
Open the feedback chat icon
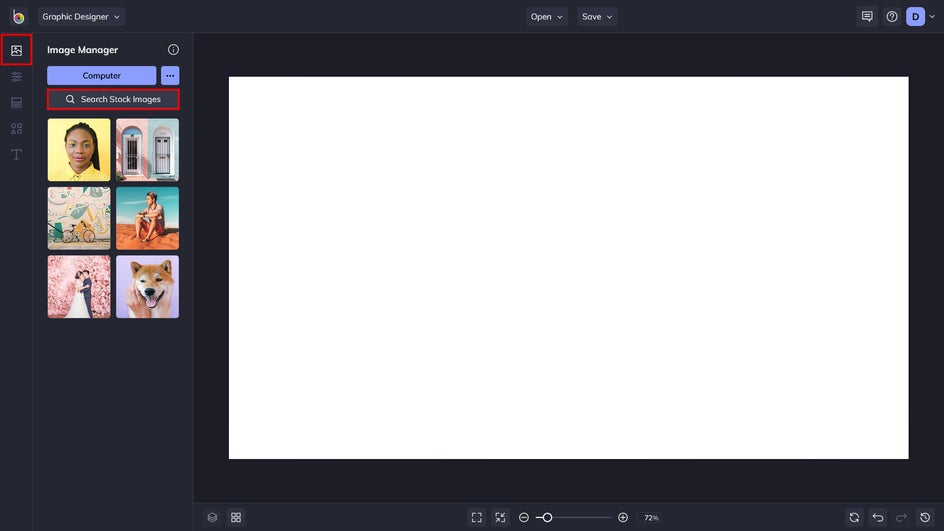[x=867, y=17]
